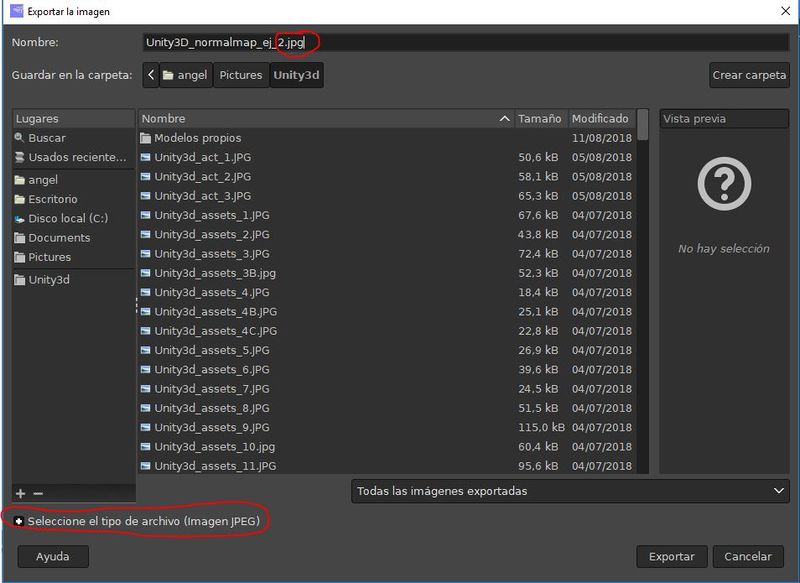Click the plus icon to add a bookmark

[x=20, y=493]
